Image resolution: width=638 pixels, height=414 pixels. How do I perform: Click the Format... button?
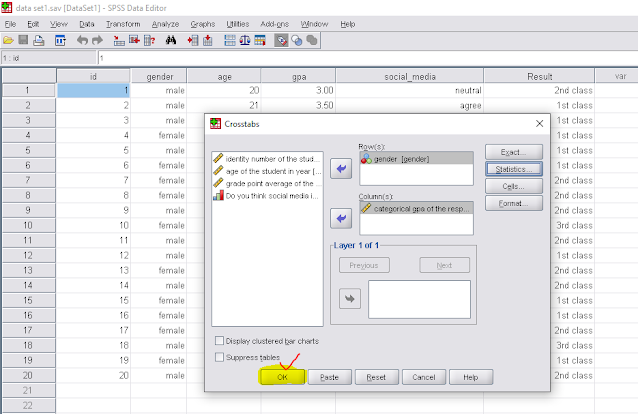(x=513, y=203)
